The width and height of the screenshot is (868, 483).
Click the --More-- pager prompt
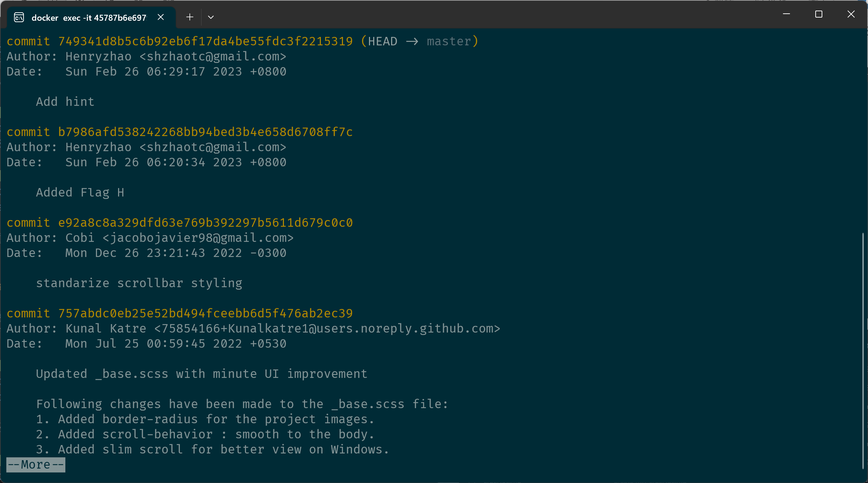pyautogui.click(x=36, y=465)
